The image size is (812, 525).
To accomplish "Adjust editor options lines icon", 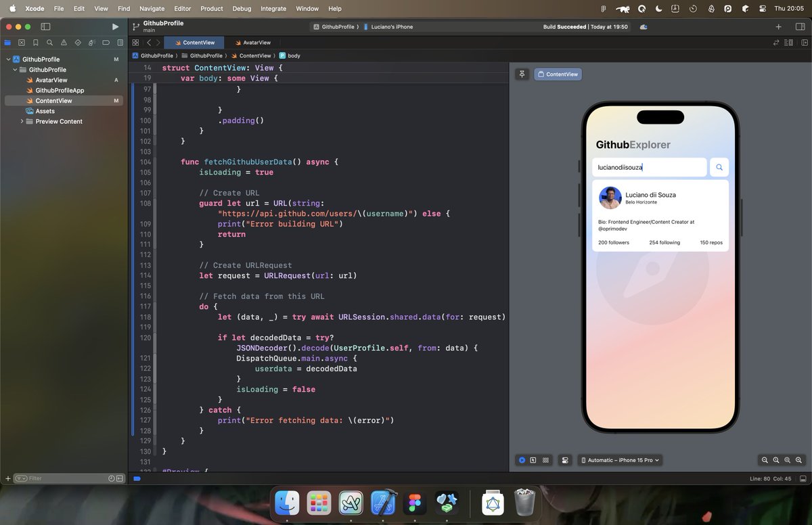I will (x=788, y=42).
